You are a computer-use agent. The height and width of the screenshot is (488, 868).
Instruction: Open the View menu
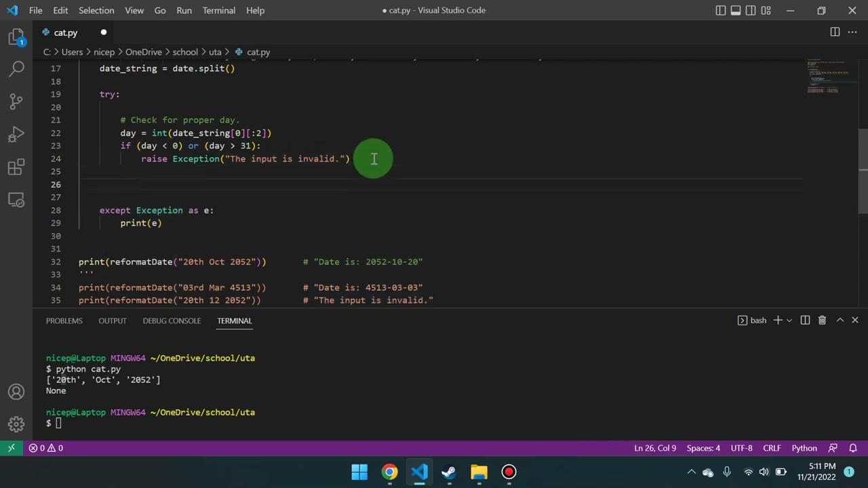click(134, 10)
